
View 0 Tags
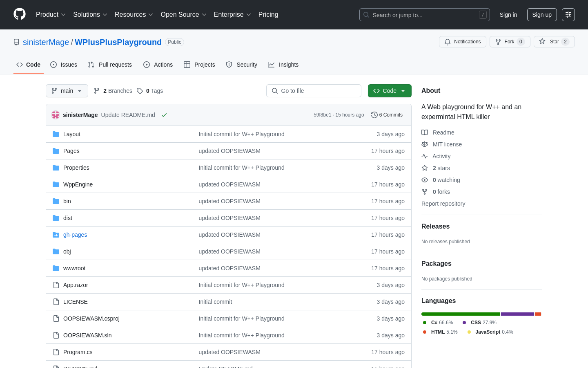(x=150, y=91)
